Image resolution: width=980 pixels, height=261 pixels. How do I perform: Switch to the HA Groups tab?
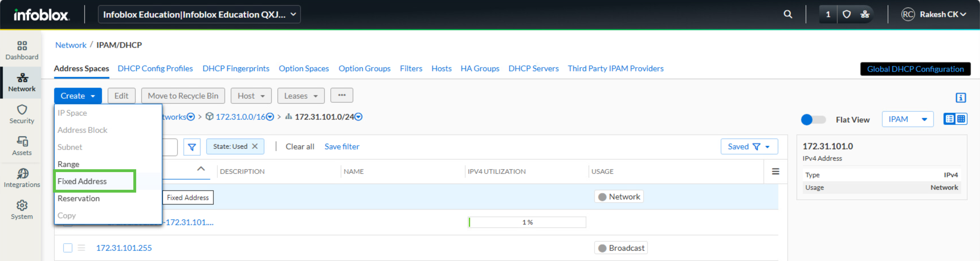click(480, 69)
